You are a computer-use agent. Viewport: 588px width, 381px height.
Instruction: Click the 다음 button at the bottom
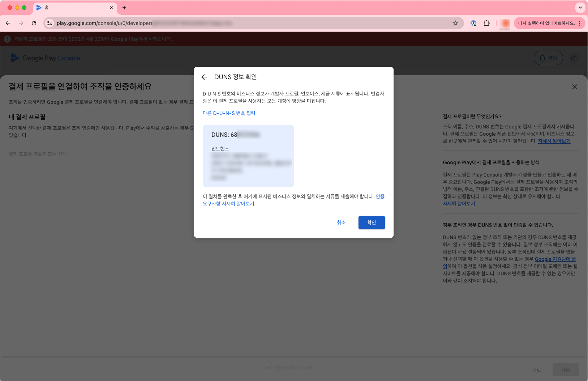click(x=566, y=370)
